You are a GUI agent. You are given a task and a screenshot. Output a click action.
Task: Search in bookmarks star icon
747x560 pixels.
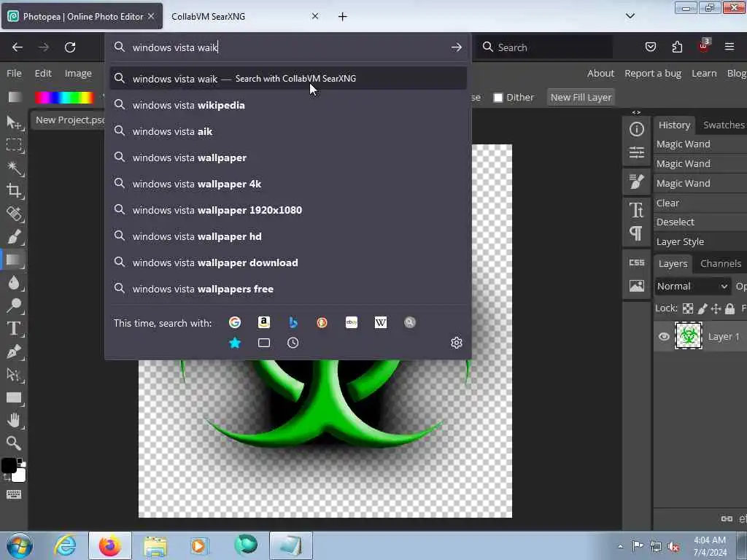coord(235,343)
